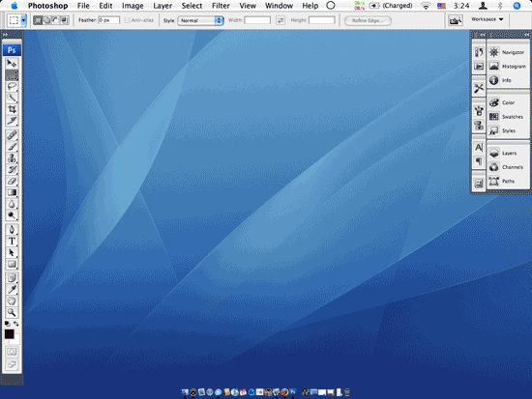
Task: Open the Layer Comps panel icon
Action: click(x=479, y=184)
